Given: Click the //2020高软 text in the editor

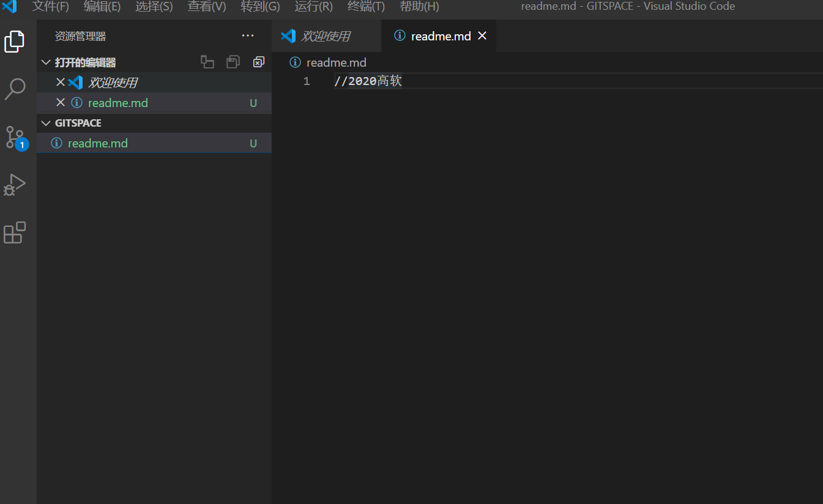Looking at the screenshot, I should click(368, 81).
